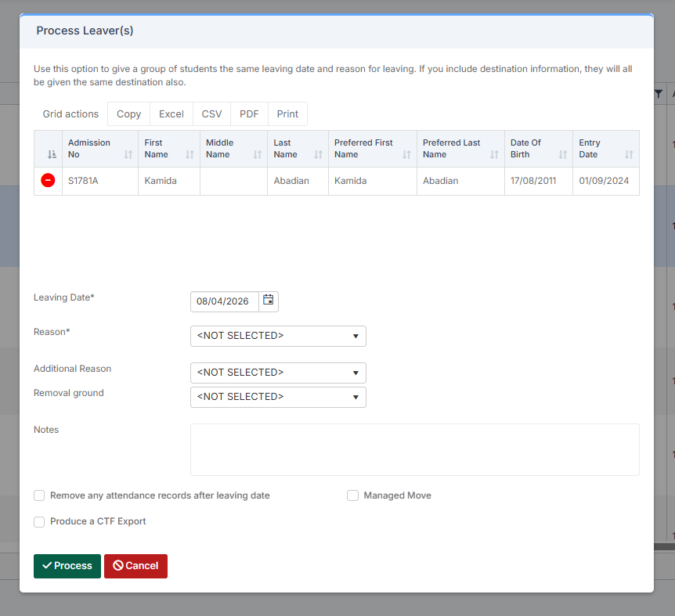Click the first column sort order icon
675x616 pixels.
pos(52,155)
